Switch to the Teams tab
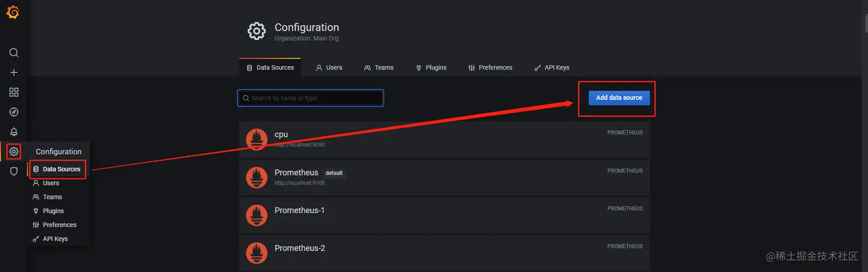This screenshot has height=272, width=868. [379, 68]
